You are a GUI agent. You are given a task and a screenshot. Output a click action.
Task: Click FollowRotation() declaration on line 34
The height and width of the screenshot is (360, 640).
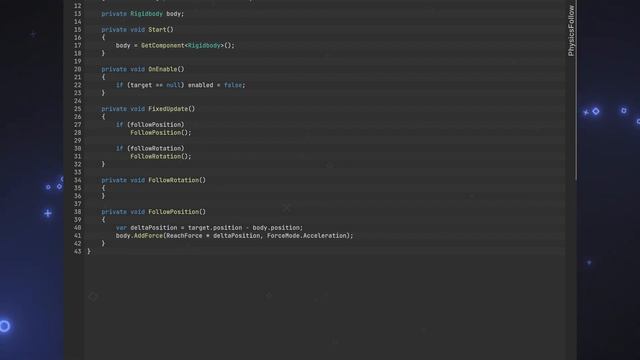(x=177, y=180)
